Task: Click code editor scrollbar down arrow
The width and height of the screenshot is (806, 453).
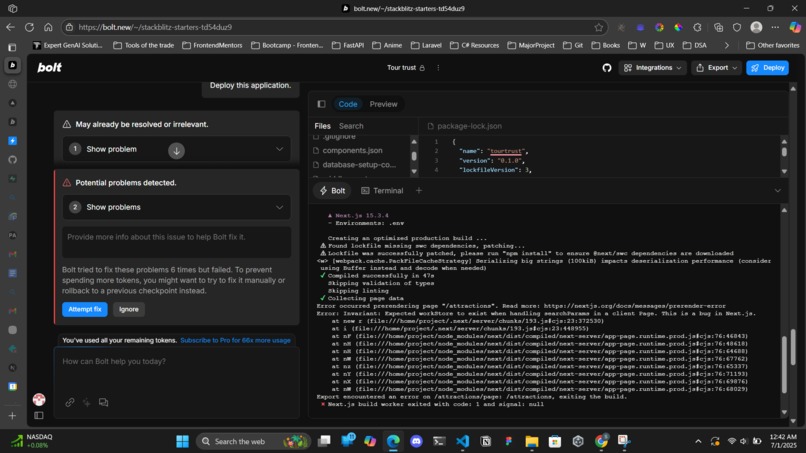Action: click(x=784, y=171)
